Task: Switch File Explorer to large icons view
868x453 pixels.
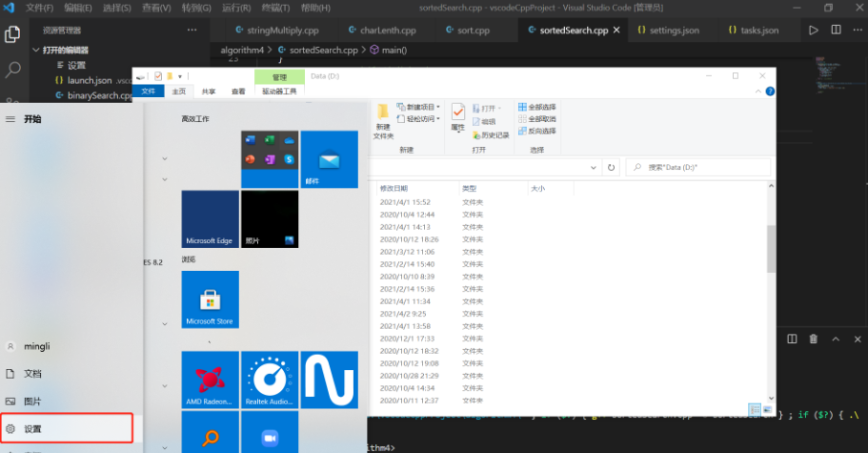Action: pyautogui.click(x=767, y=410)
